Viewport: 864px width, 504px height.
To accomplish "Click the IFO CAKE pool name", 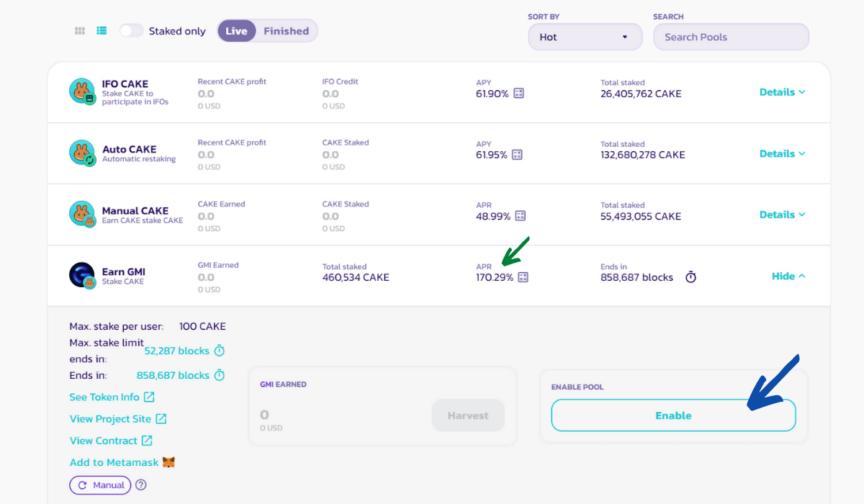I will tap(125, 84).
